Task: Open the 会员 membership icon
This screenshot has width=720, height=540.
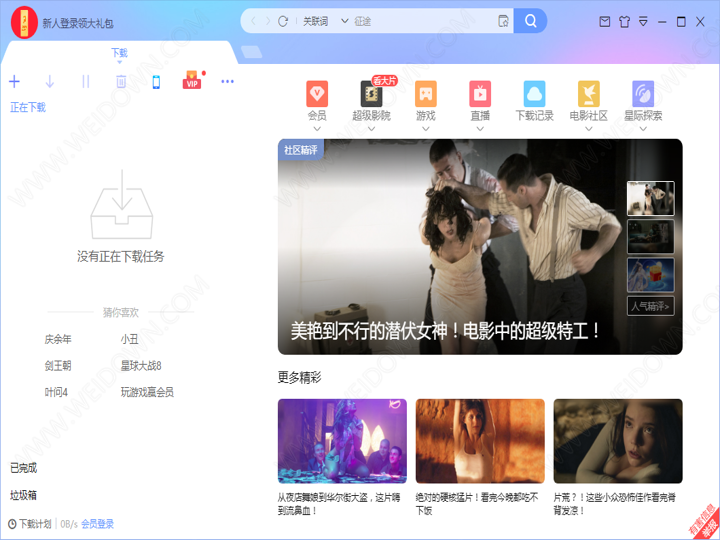Action: [317, 94]
